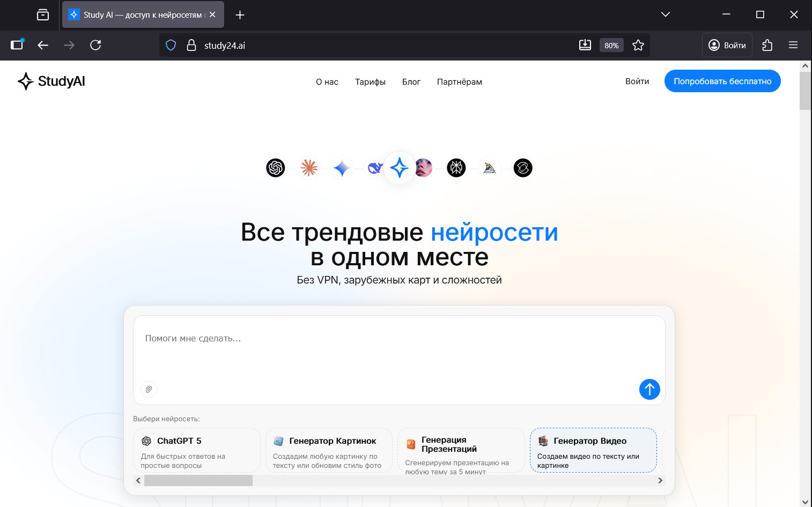This screenshot has width=812, height=507.
Task: Click the DeepSeek whale logo icon
Action: [x=375, y=168]
